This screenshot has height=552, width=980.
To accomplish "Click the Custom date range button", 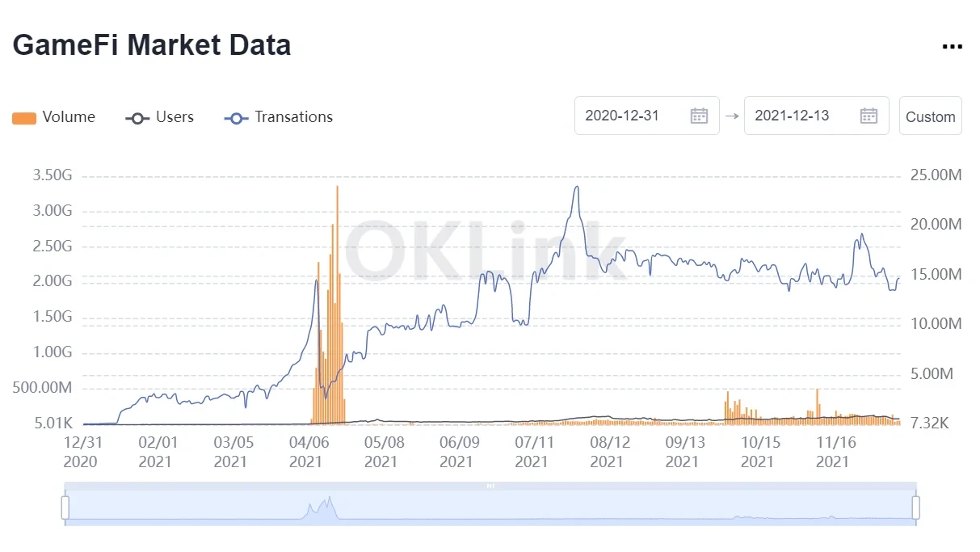I will point(930,116).
